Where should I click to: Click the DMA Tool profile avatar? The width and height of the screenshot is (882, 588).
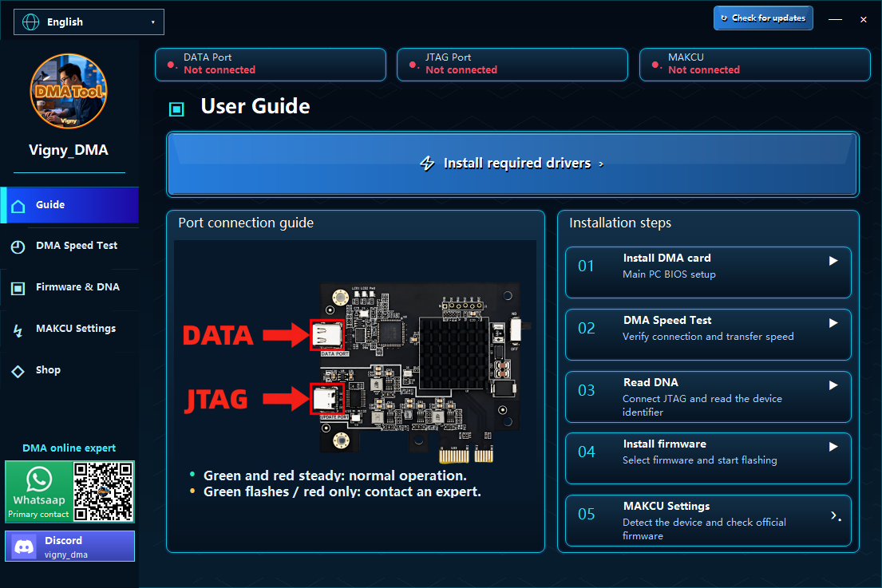click(69, 91)
